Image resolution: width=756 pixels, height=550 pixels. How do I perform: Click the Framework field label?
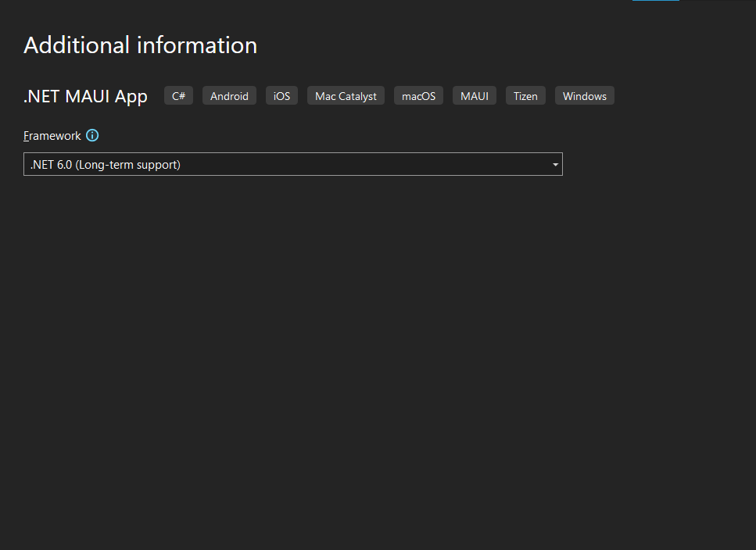click(x=52, y=136)
